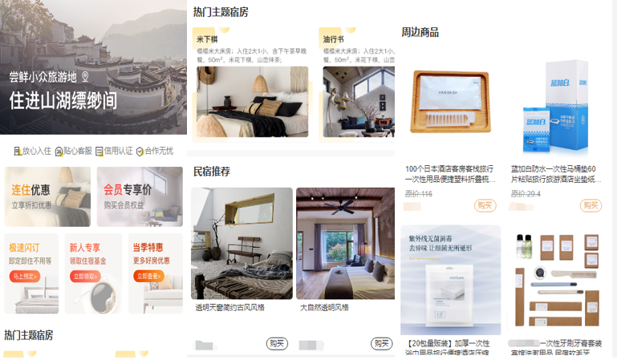
Task: Tap the location pin icon beside 尝鲜小众旅游地
Action: coord(85,77)
